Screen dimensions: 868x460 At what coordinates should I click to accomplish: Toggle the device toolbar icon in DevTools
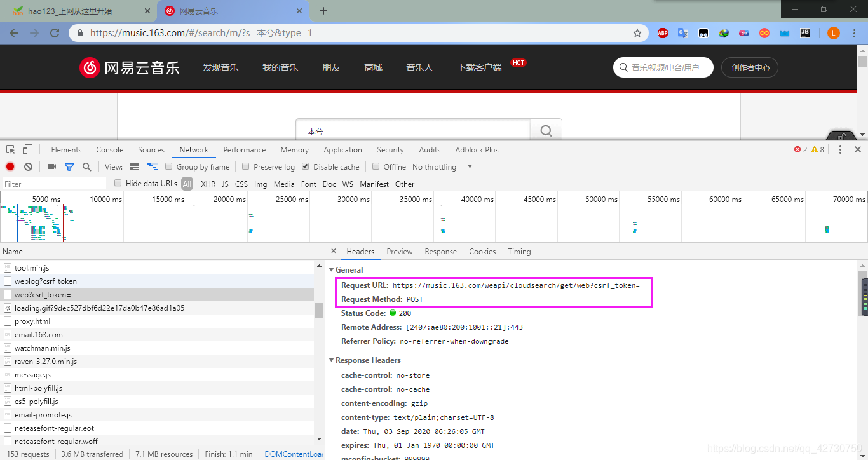(27, 150)
